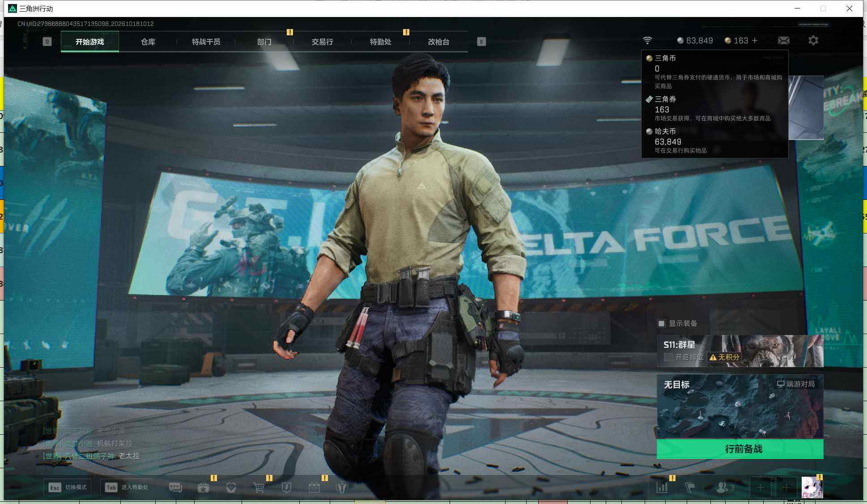Open the 交易行 tab
The width and height of the screenshot is (867, 504).
point(323,42)
